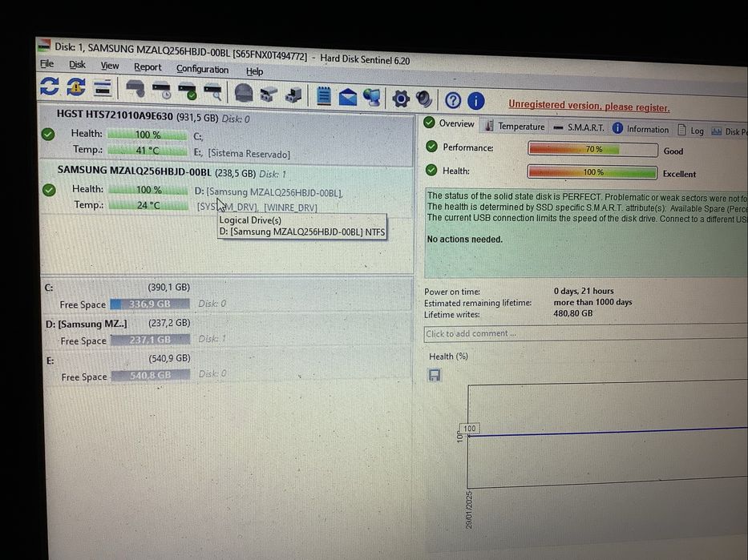Switch to the Log tab

point(691,131)
